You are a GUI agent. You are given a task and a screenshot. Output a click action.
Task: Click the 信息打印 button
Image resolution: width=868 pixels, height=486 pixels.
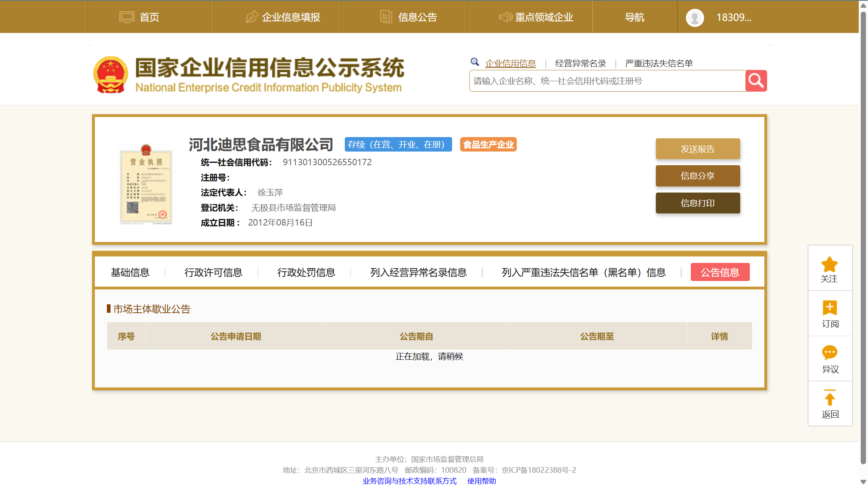tap(698, 203)
